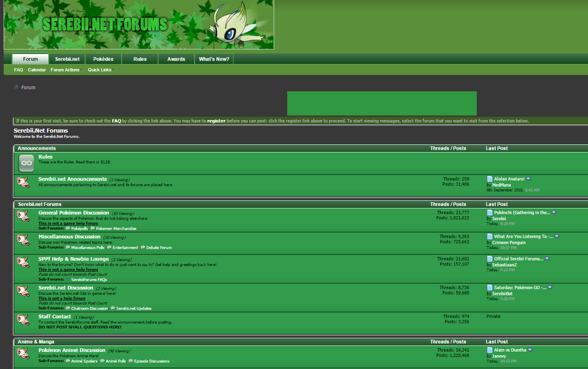This screenshot has height=369, width=588.
Task: Click go-to-last-post arrow for Pokénchi thread
Action: pos(554,212)
